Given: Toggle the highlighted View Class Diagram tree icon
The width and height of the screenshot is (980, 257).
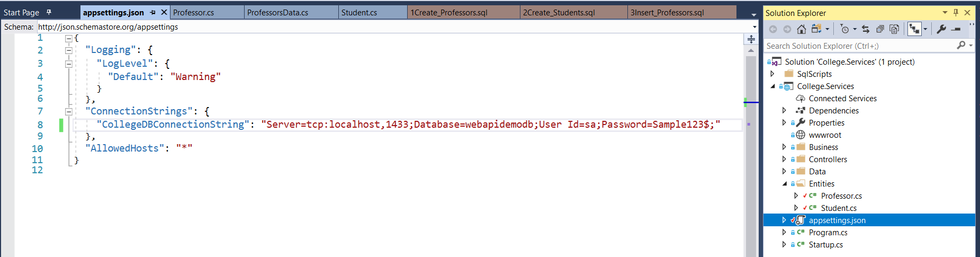Looking at the screenshot, I should (x=914, y=29).
